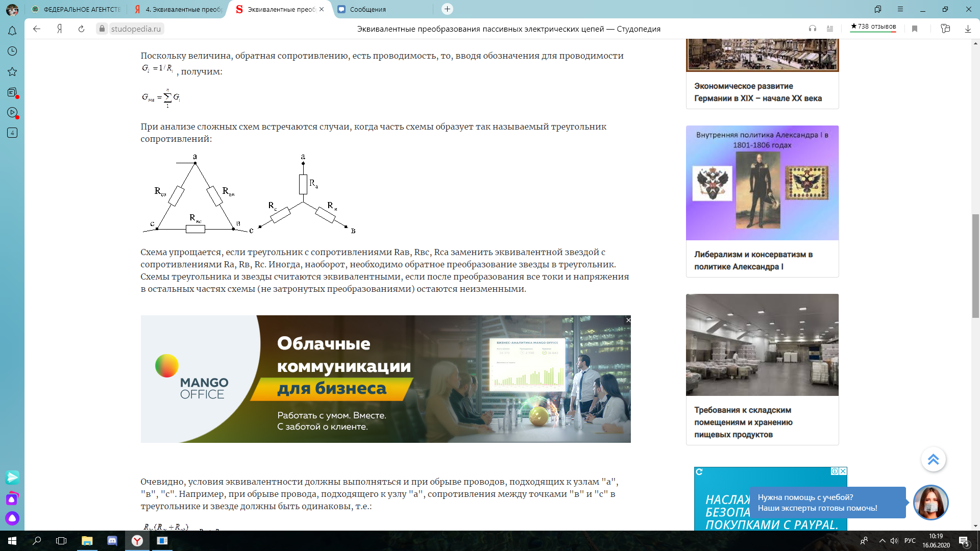
Task: Close the PayPal ad with X
Action: [x=843, y=471]
